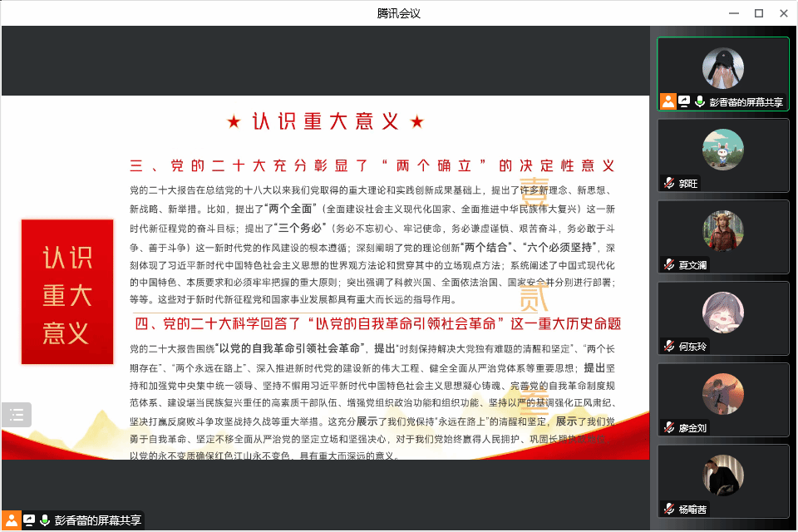
Task: Click screen share icon in bottom-left label
Action: coord(29,520)
